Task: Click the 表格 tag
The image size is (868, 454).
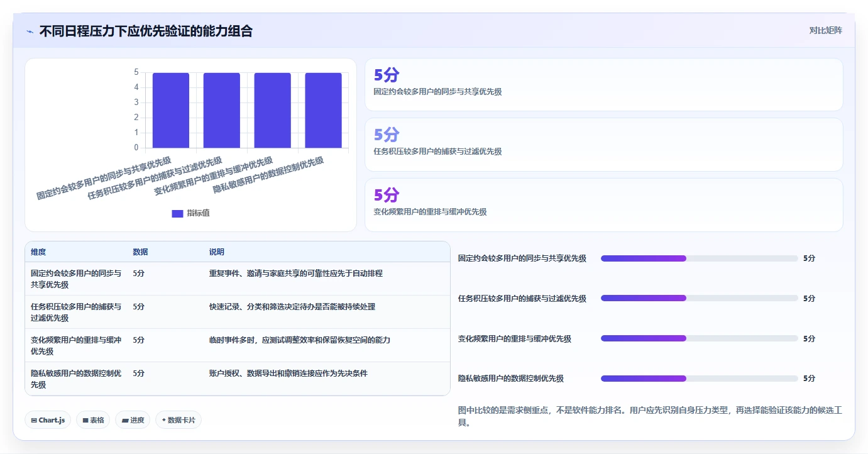Action: (93, 420)
